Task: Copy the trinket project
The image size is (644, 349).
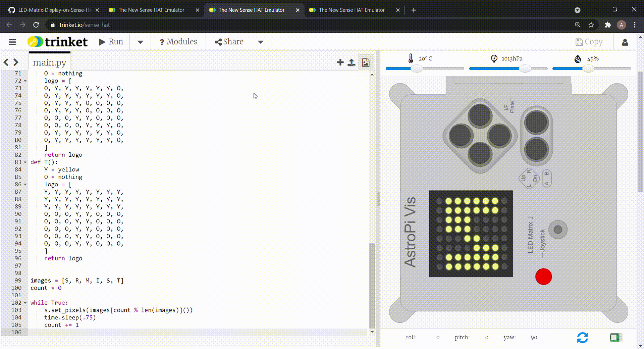Action: [x=589, y=42]
